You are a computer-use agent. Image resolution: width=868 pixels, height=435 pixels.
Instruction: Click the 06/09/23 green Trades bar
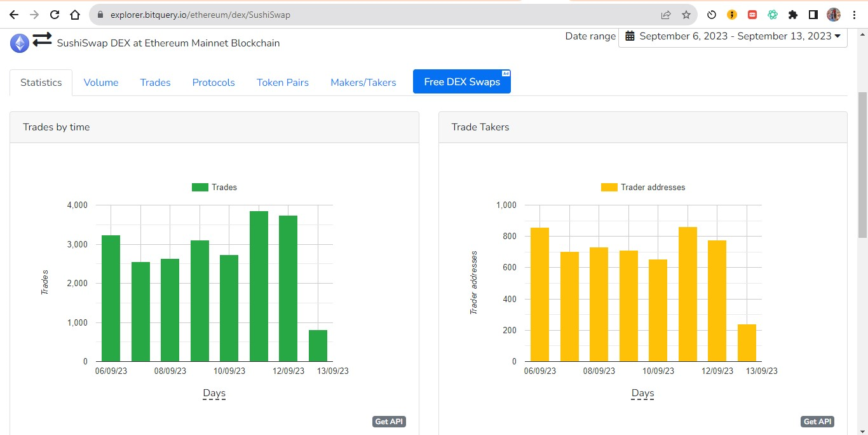tap(111, 298)
